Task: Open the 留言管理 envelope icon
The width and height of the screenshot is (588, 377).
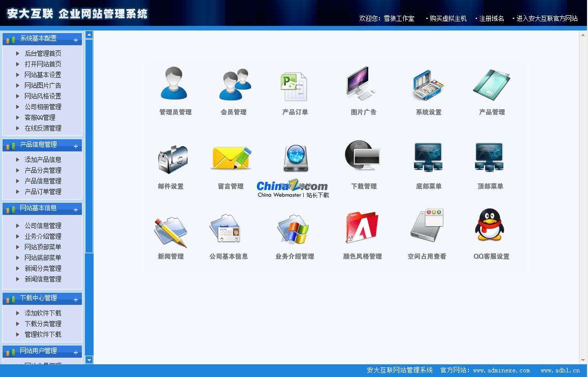Action: click(x=231, y=158)
